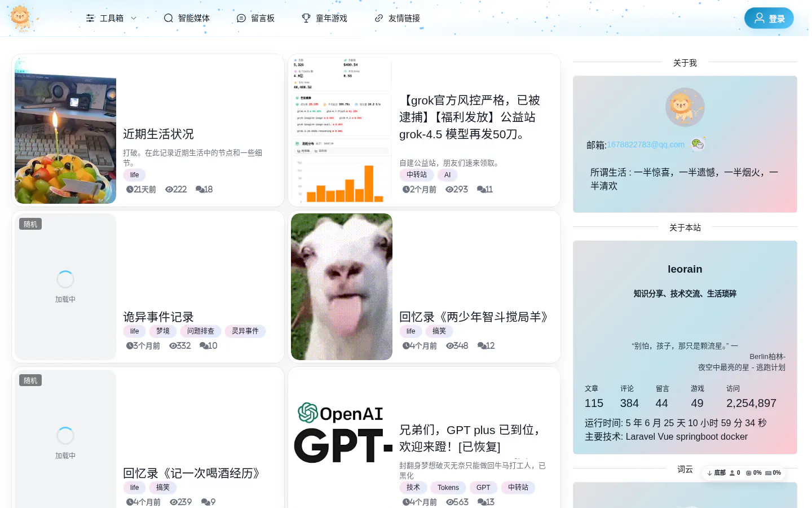Click the CPU chip icon showing 0%
The image size is (812, 508).
tap(748, 473)
